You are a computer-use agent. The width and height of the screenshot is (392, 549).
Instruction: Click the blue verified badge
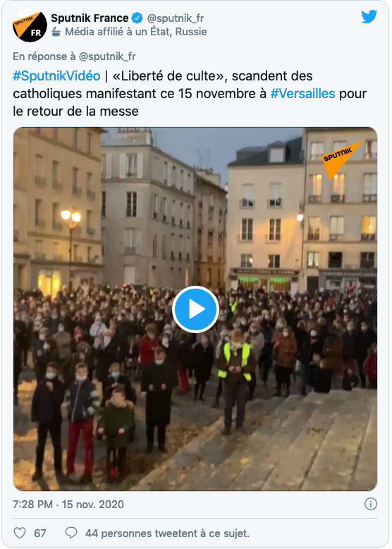(137, 18)
